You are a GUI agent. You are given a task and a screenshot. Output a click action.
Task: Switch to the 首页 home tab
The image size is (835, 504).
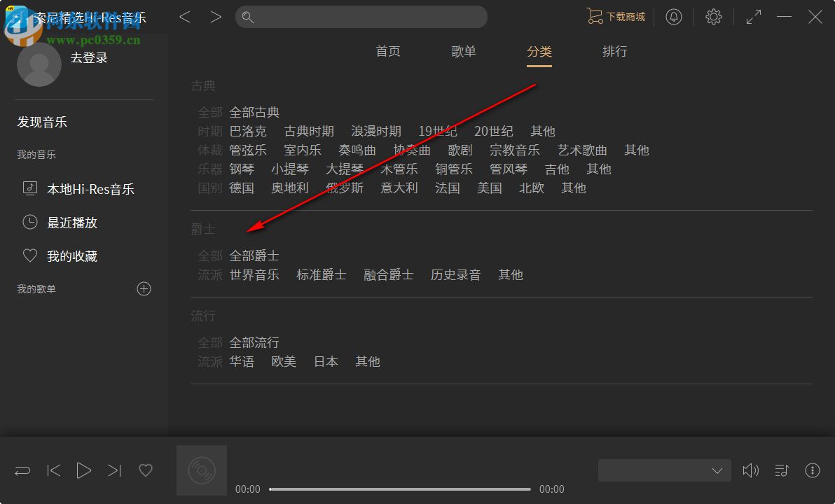(387, 51)
